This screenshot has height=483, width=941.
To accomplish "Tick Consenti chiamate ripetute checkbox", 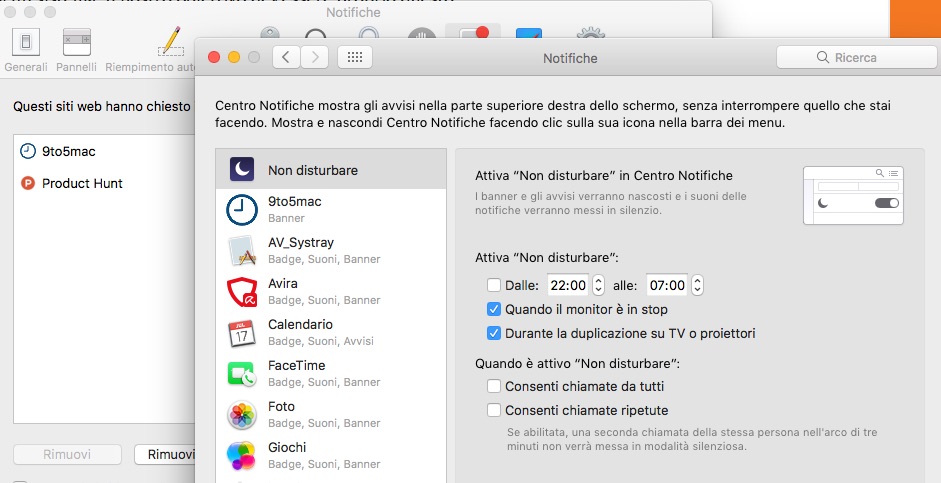I will [x=493, y=410].
